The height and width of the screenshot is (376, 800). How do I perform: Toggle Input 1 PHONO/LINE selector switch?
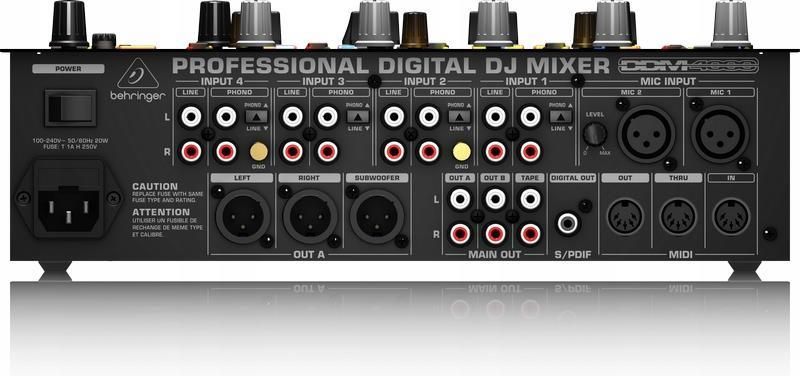pos(561,116)
